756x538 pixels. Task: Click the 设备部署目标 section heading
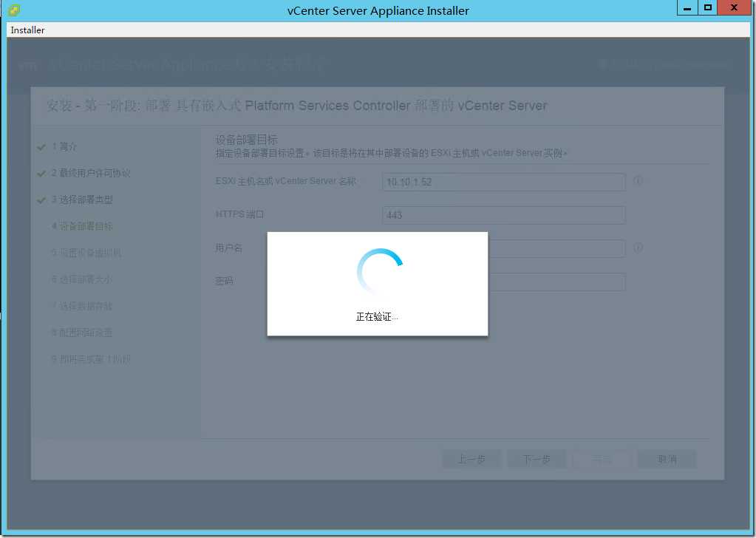tap(246, 140)
